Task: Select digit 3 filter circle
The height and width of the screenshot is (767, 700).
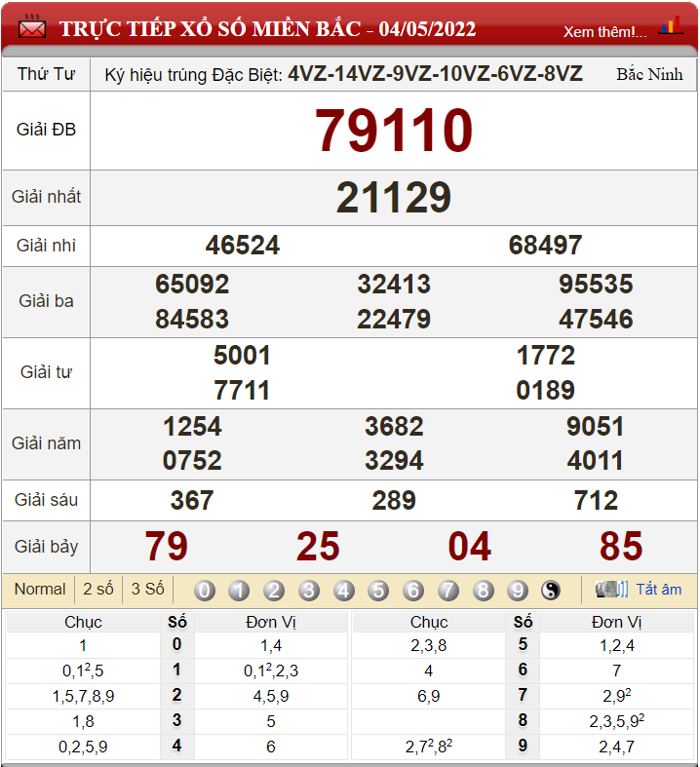Action: click(309, 591)
